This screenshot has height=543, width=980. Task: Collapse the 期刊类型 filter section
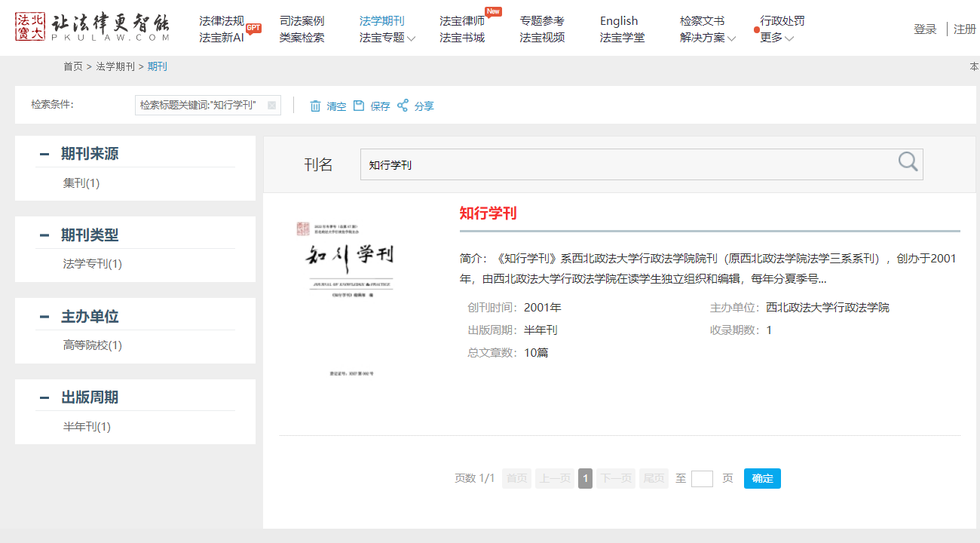coord(44,235)
